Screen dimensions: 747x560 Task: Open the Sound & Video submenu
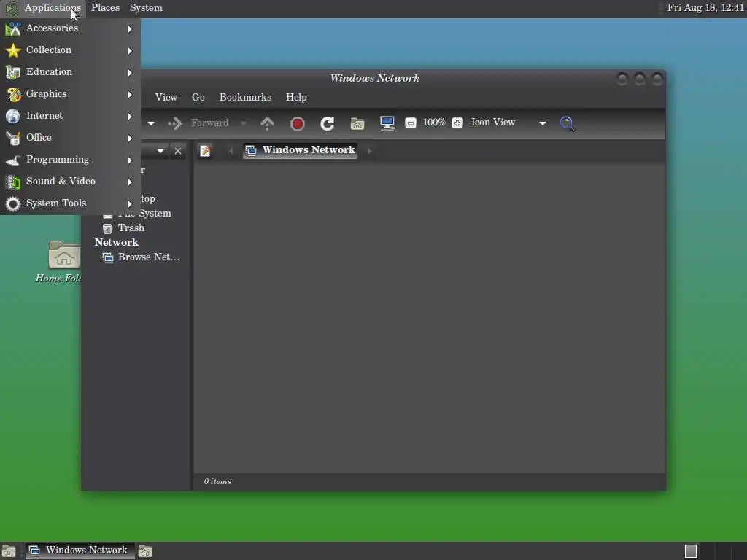pos(70,182)
